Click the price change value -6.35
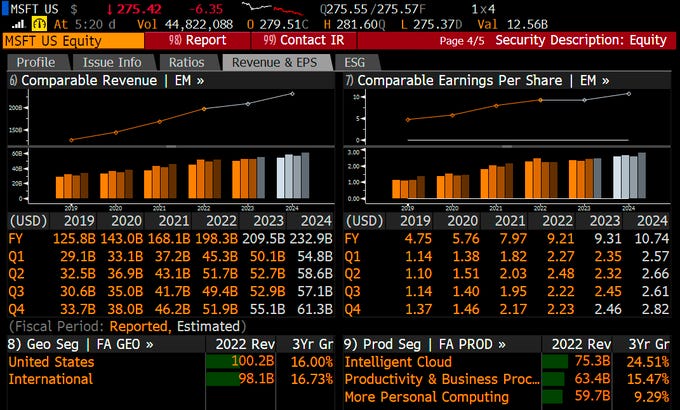This screenshot has width=680, height=410. [x=206, y=9]
